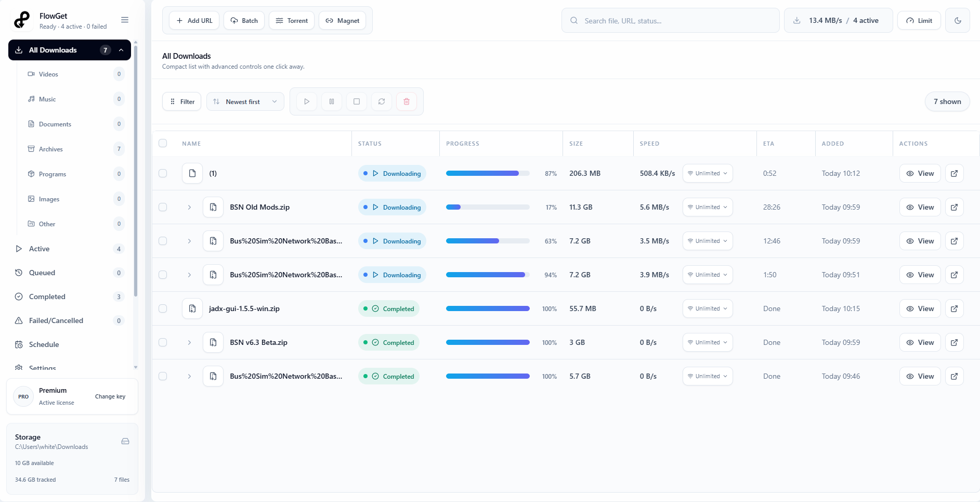Open the Schedule section
This screenshot has height=502, width=980.
pyautogui.click(x=70, y=344)
